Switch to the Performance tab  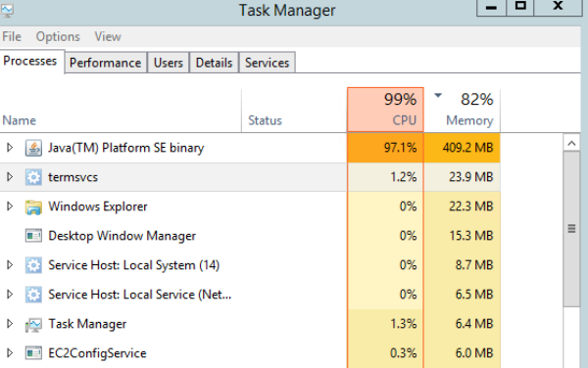pyautogui.click(x=106, y=63)
